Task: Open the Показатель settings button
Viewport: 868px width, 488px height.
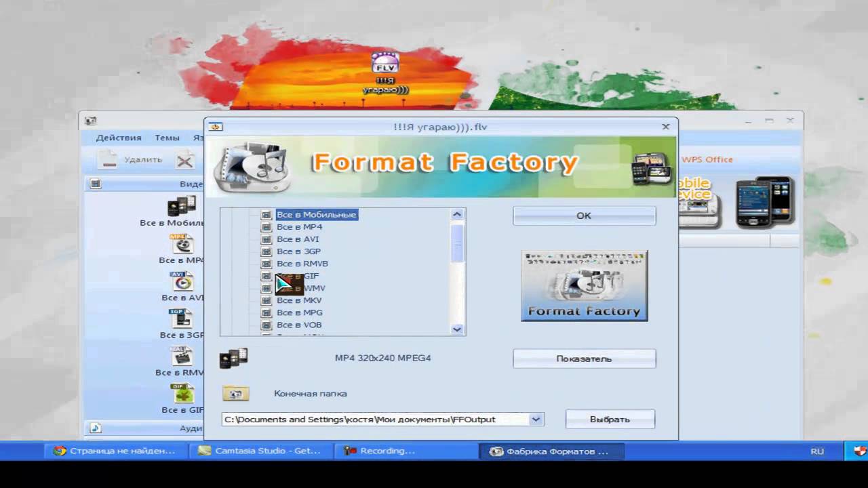Action: click(x=584, y=359)
